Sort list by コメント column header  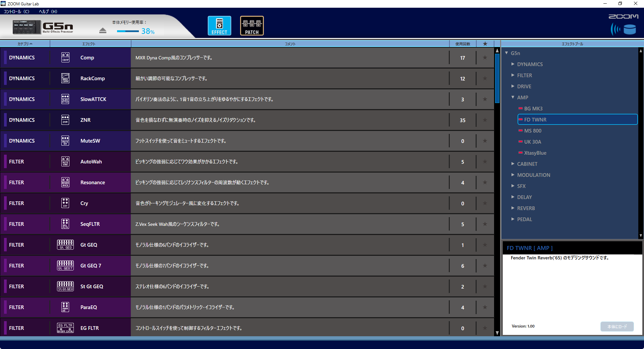point(290,44)
